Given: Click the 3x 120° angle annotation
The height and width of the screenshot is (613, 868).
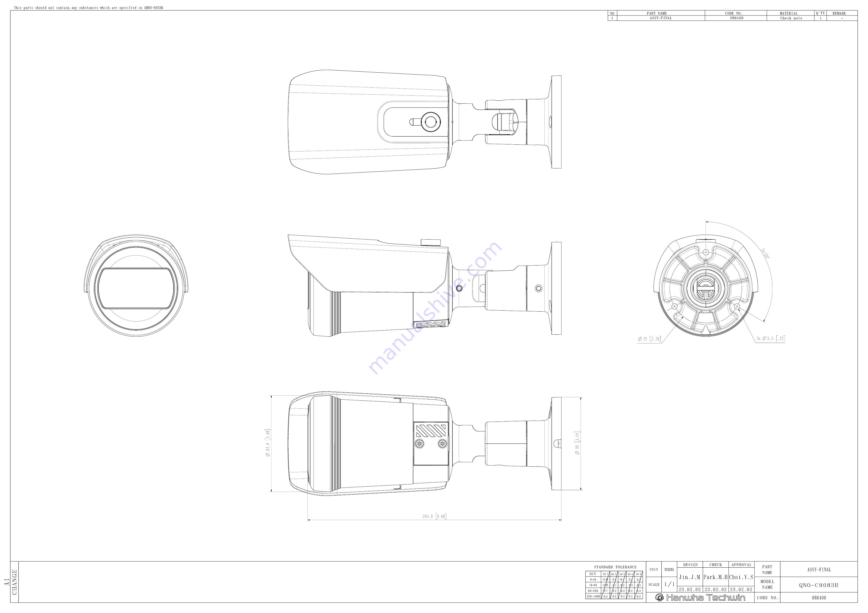Looking at the screenshot, I should tap(765, 253).
